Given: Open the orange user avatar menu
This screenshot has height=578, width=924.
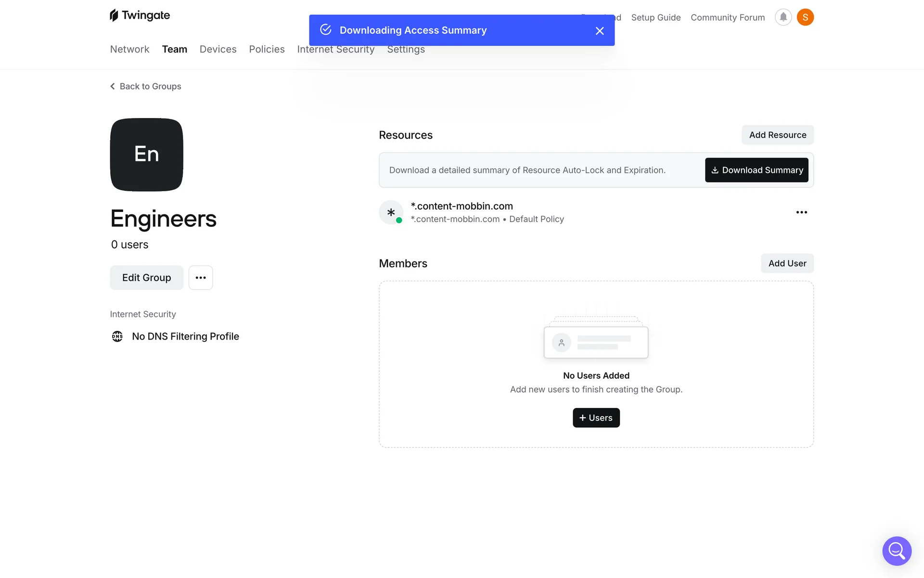Looking at the screenshot, I should [x=805, y=17].
